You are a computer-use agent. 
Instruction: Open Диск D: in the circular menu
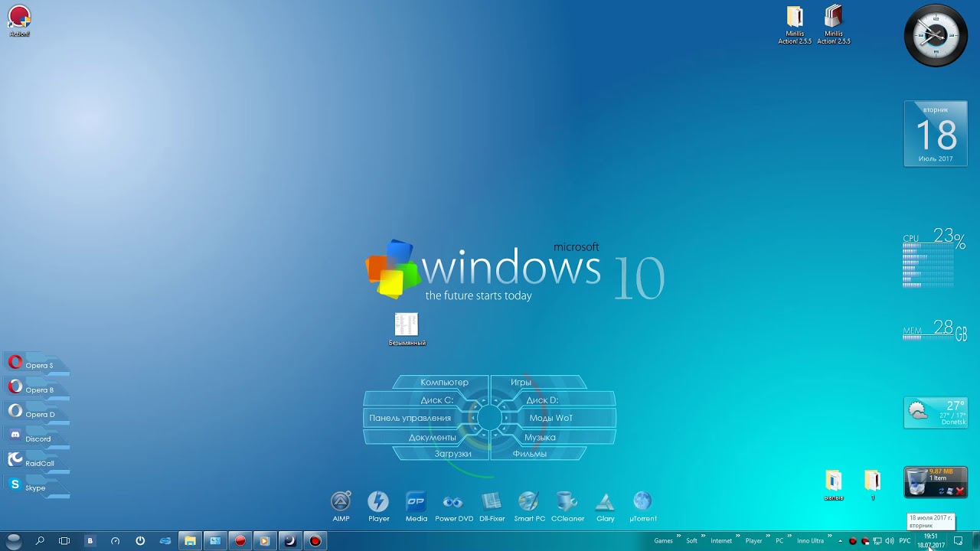tap(542, 400)
